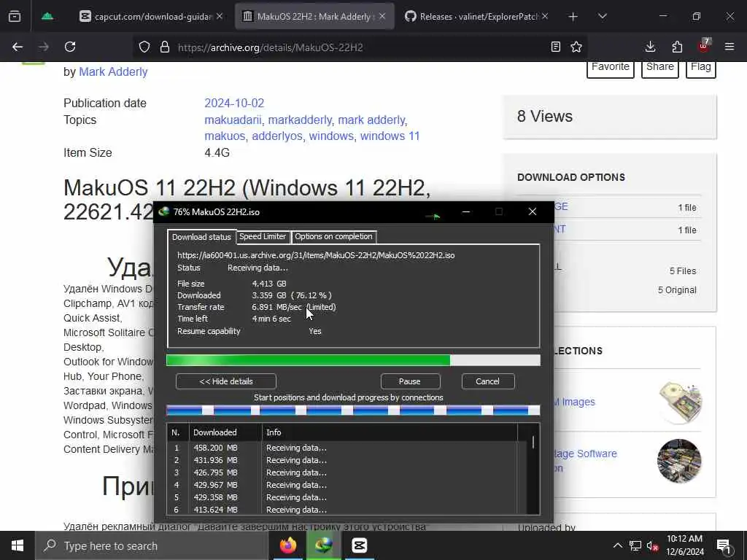The height and width of the screenshot is (560, 747).
Task: Click the download URL text in dialog
Action: point(316,255)
